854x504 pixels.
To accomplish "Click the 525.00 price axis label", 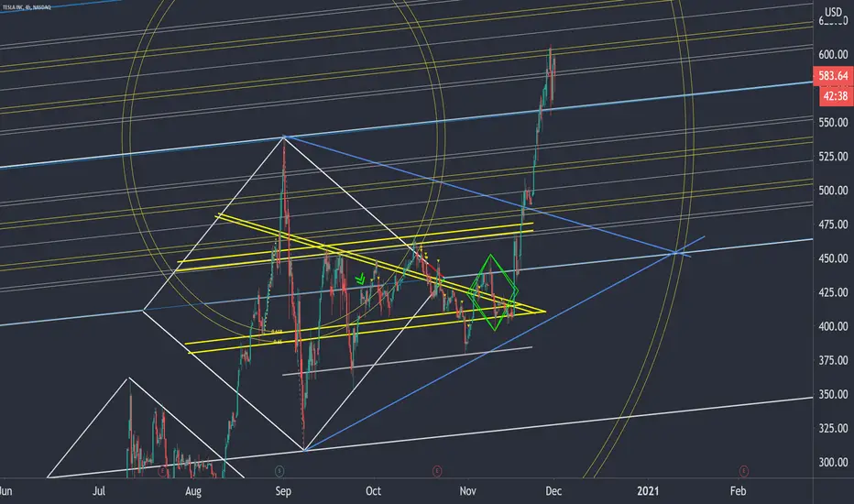I will click(833, 157).
